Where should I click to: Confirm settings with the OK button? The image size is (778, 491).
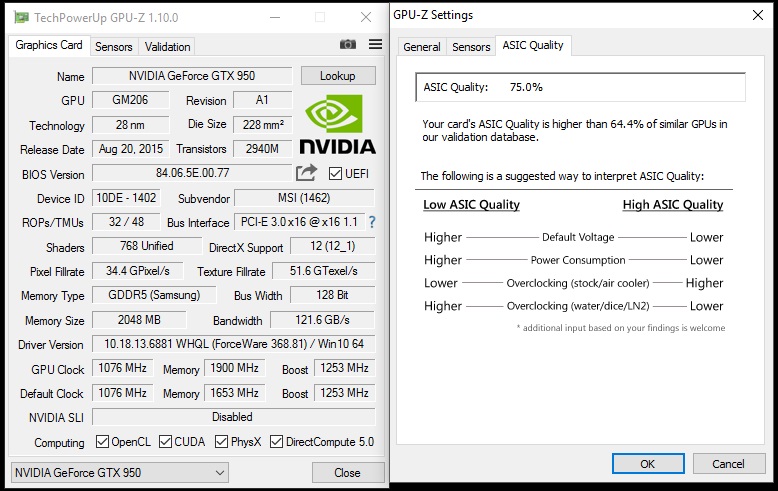[648, 464]
